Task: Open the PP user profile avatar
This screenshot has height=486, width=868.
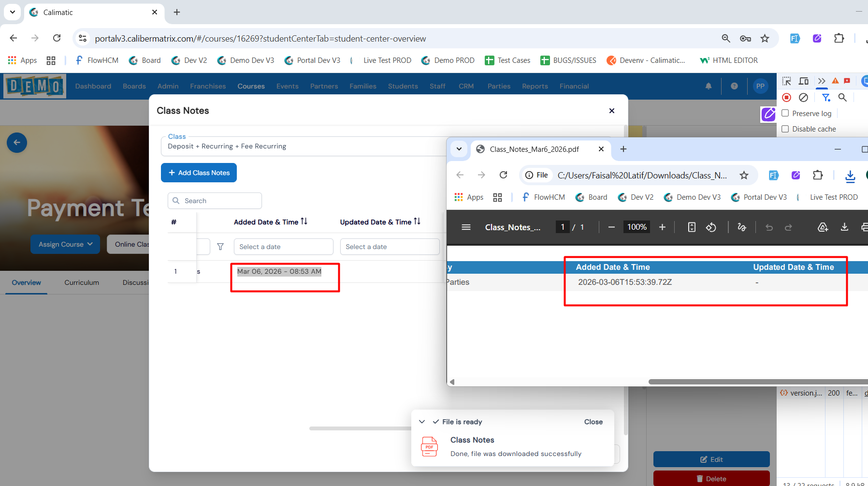Action: click(760, 86)
